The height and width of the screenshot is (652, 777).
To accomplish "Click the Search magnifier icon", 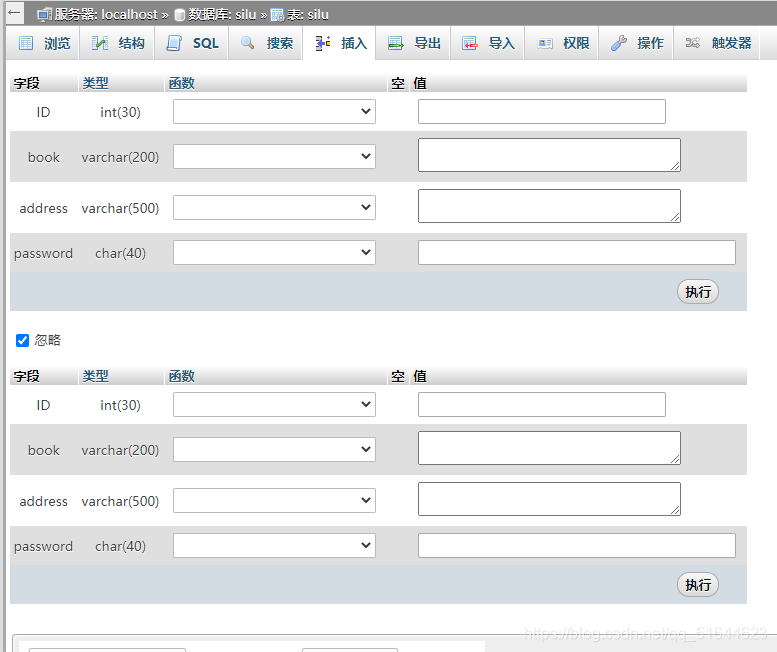I will [x=247, y=43].
